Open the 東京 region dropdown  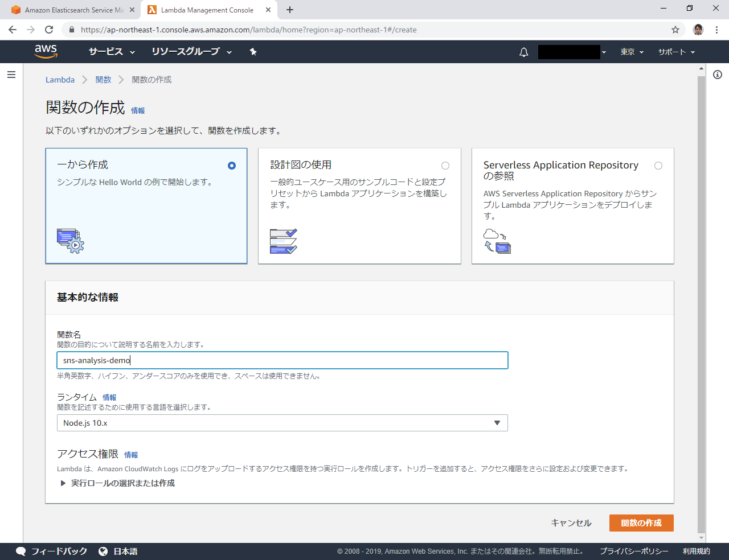632,52
